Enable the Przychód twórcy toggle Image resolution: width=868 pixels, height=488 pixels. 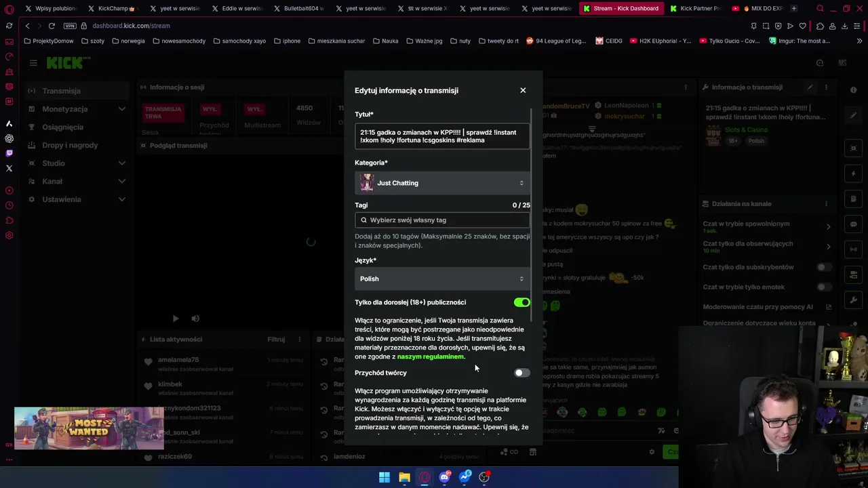click(x=521, y=373)
